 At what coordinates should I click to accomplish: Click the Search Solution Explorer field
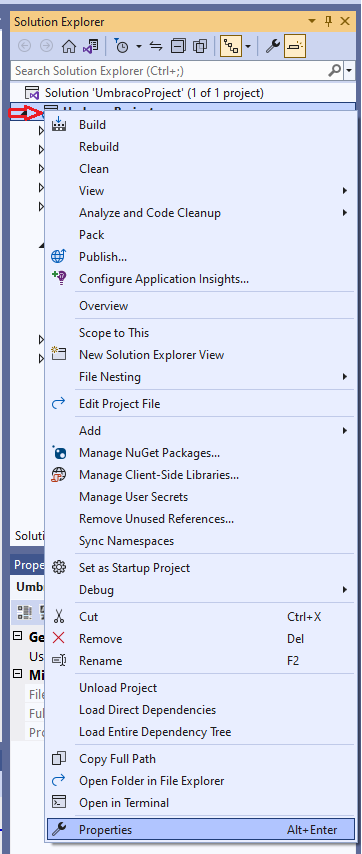point(170,71)
